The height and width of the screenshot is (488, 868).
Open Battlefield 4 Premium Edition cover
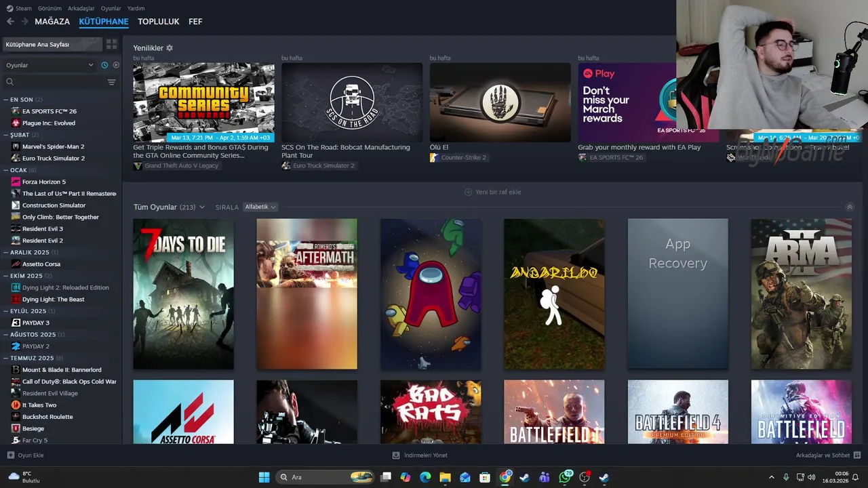tap(677, 412)
